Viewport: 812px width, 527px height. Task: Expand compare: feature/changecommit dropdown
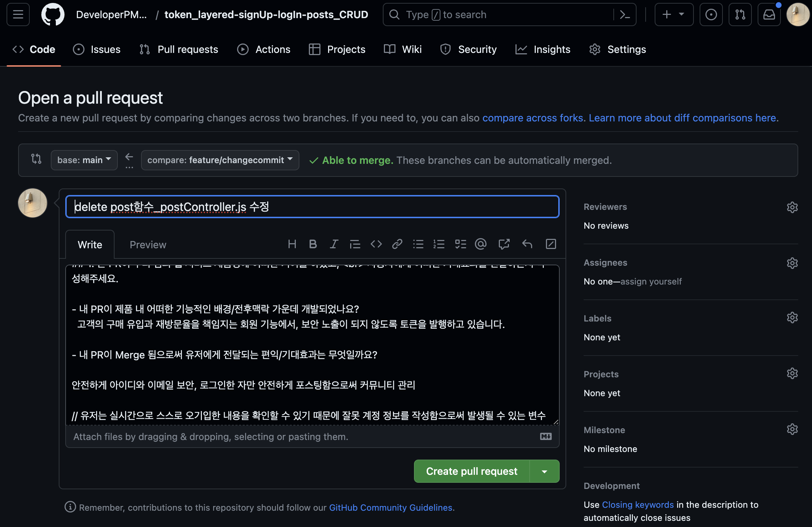click(220, 160)
